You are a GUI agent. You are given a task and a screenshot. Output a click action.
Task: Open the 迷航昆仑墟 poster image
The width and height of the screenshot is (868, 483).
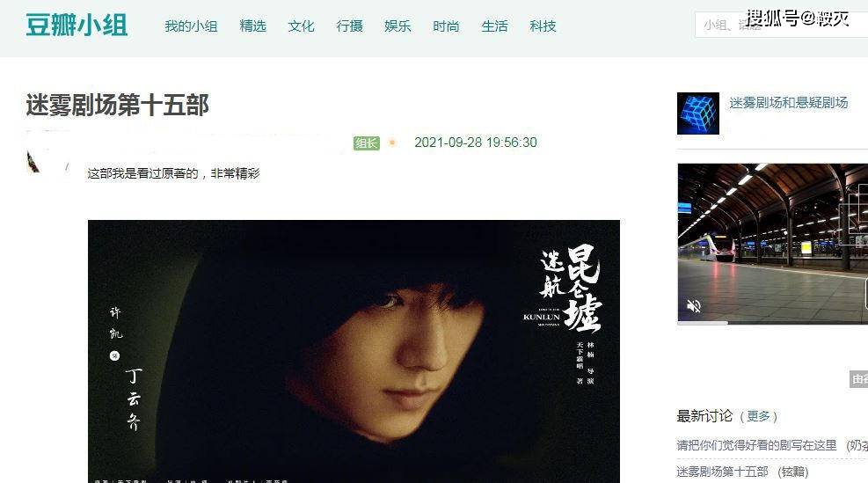point(354,351)
